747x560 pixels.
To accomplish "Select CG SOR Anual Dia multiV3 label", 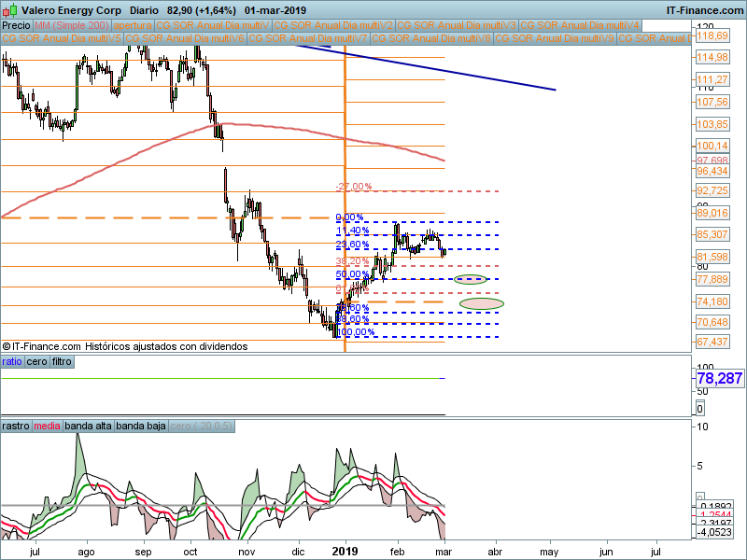I will 457,25.
